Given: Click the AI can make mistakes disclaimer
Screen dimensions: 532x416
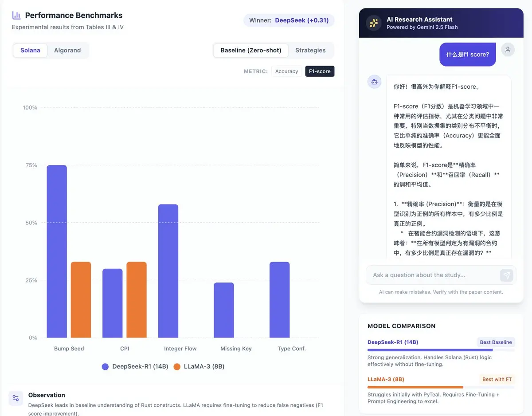Looking at the screenshot, I should pos(441,292).
